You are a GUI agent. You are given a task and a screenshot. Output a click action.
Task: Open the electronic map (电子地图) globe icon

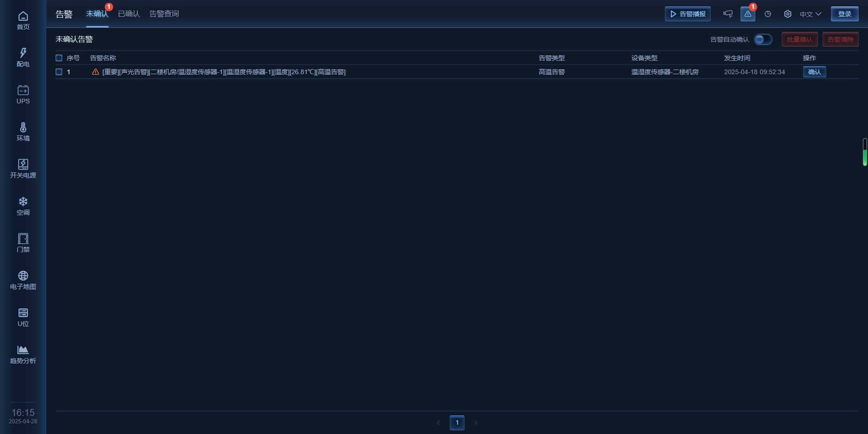pyautogui.click(x=23, y=276)
